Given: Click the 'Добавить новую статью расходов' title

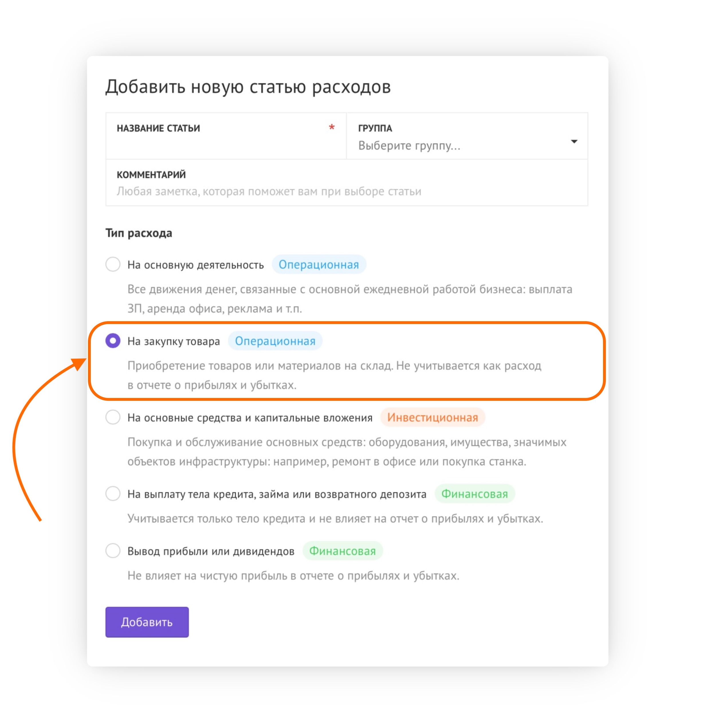Looking at the screenshot, I should tap(248, 87).
